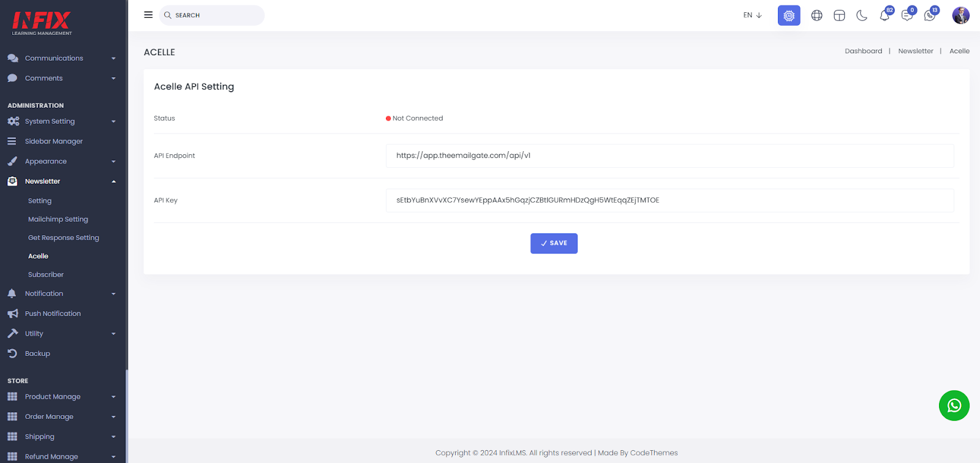The width and height of the screenshot is (980, 463).
Task: Expand the Communications menu arrow
Action: point(113,59)
